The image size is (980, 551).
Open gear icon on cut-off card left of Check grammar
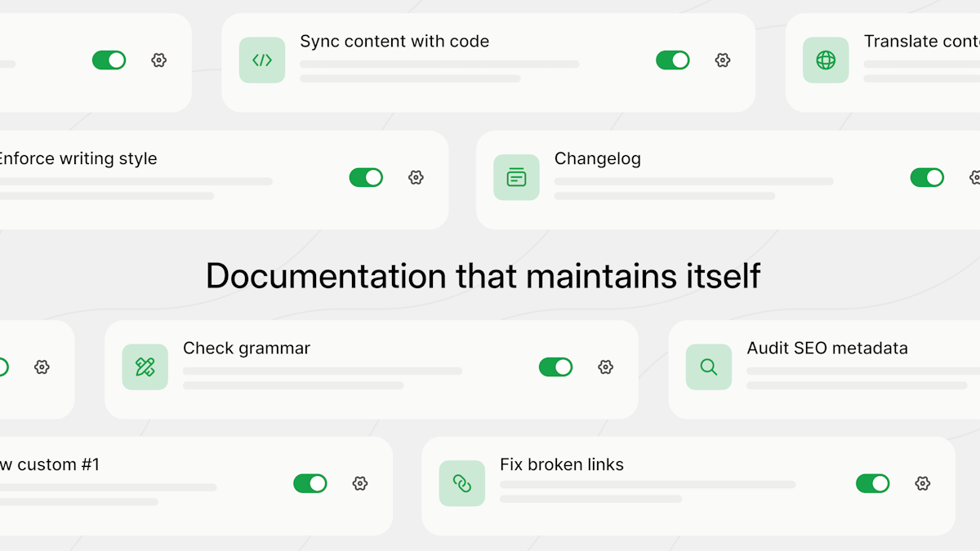click(x=42, y=367)
